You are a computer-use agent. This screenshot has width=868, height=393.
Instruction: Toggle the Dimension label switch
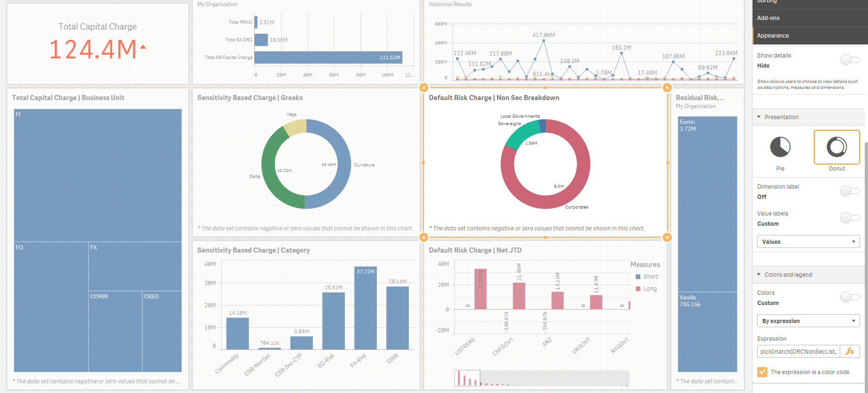tap(850, 191)
